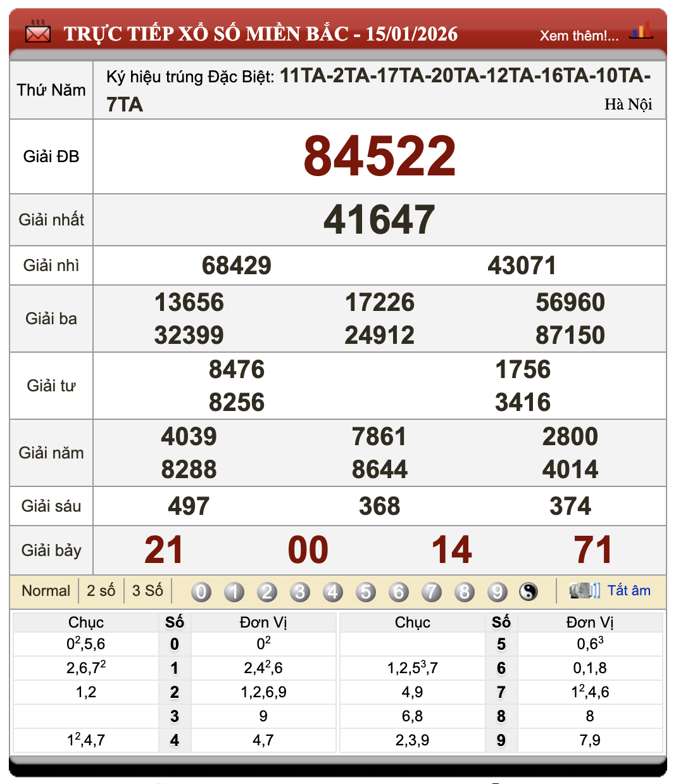Image resolution: width=676 pixels, height=784 pixels.
Task: Select the digit 9 ball
Action: tap(498, 591)
